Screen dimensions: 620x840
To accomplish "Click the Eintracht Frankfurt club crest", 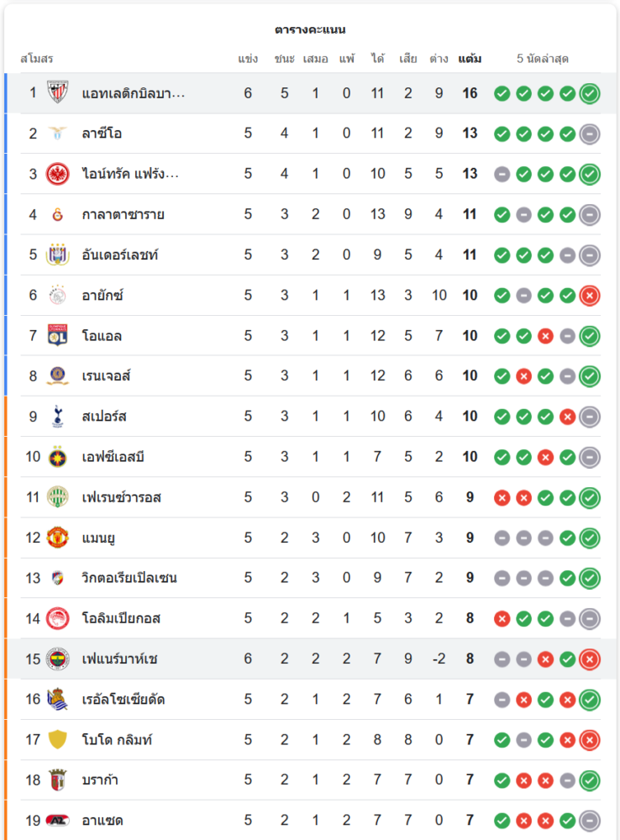I will 58,174.
